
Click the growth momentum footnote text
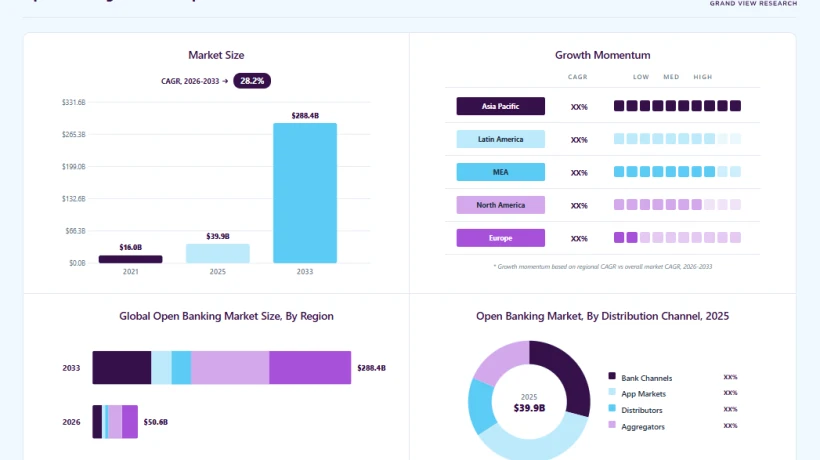602,267
